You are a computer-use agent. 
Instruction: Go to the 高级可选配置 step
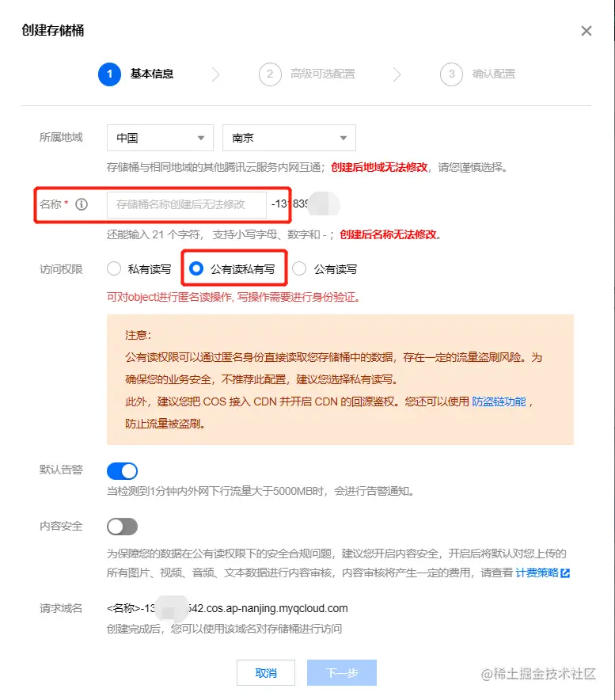[x=323, y=74]
